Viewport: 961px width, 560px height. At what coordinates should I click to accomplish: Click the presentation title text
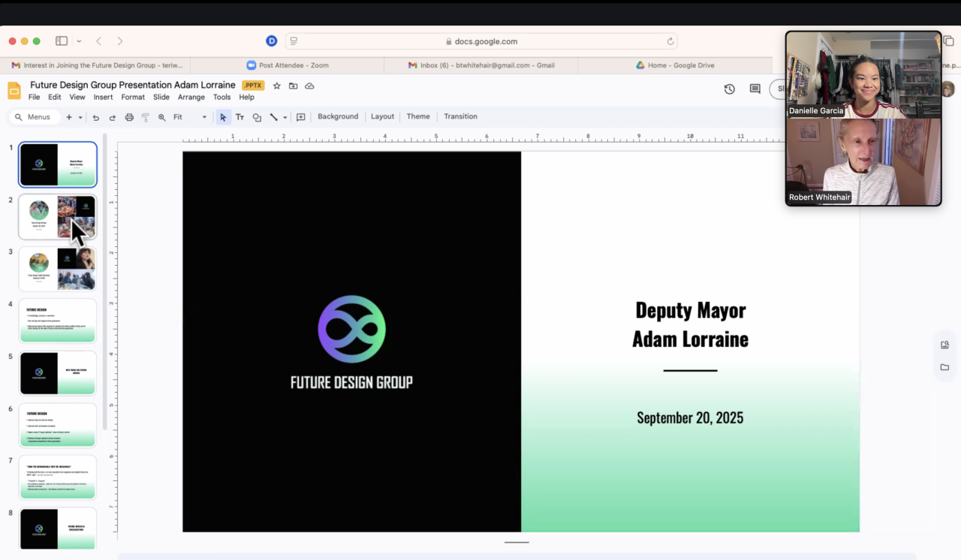click(133, 86)
